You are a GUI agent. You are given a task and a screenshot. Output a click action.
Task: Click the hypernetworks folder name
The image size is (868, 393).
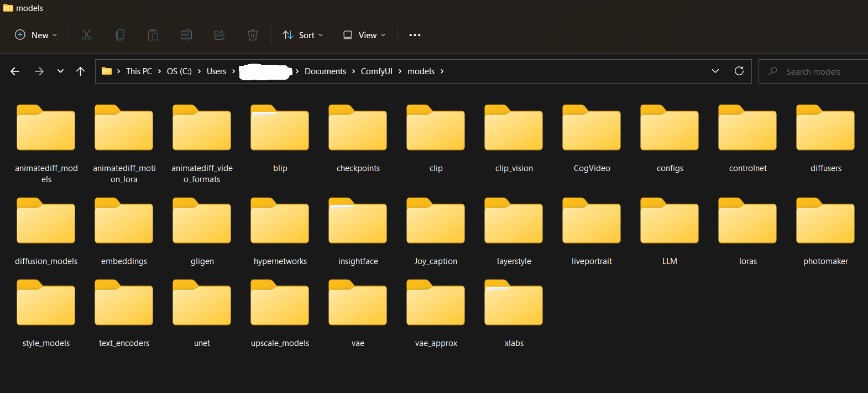[280, 261]
